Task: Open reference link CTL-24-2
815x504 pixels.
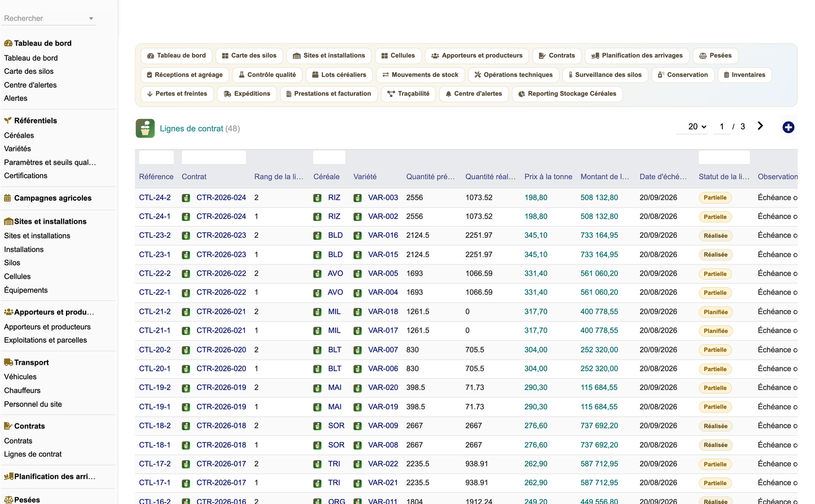Action: click(155, 198)
